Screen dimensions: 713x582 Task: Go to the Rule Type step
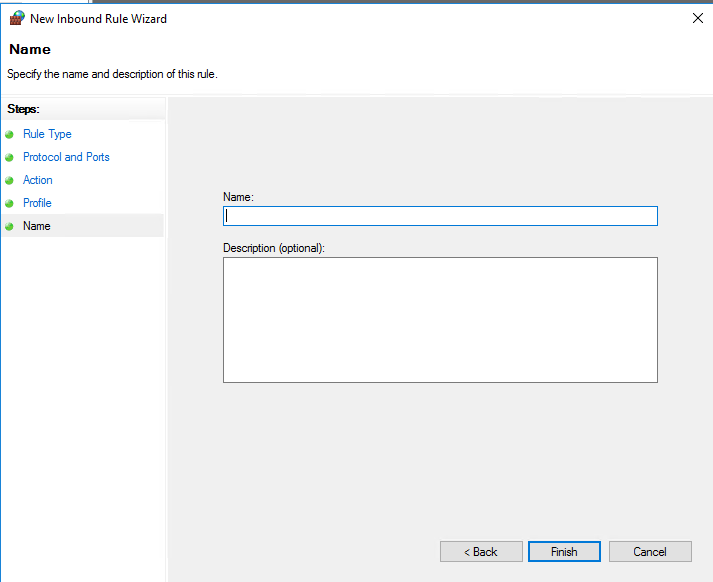pos(47,134)
